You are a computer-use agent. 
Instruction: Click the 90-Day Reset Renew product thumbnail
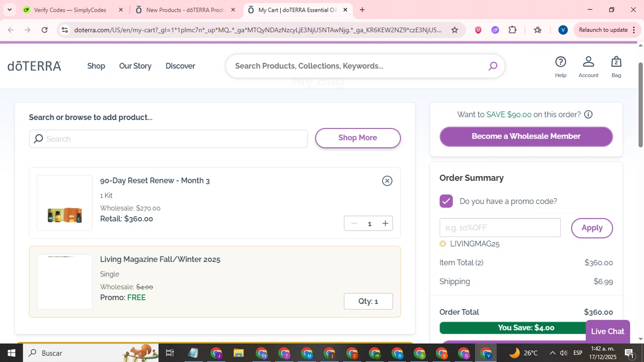point(65,203)
